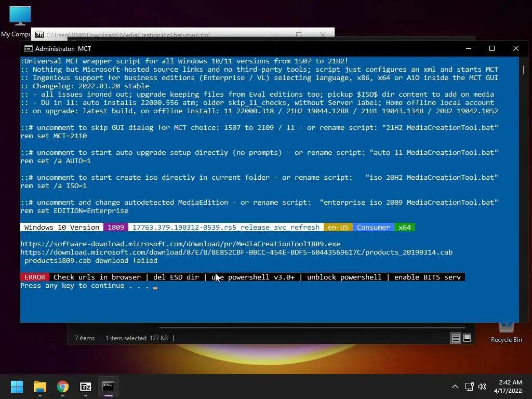The width and height of the screenshot is (532, 399).
Task: Click 'unblock powershell' in the error hints
Action: pyautogui.click(x=344, y=277)
